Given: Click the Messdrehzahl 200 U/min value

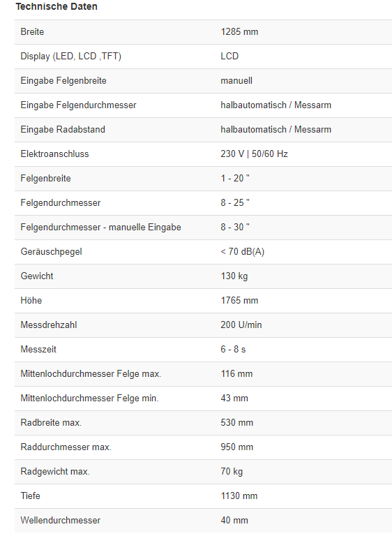Looking at the screenshot, I should [x=241, y=325].
